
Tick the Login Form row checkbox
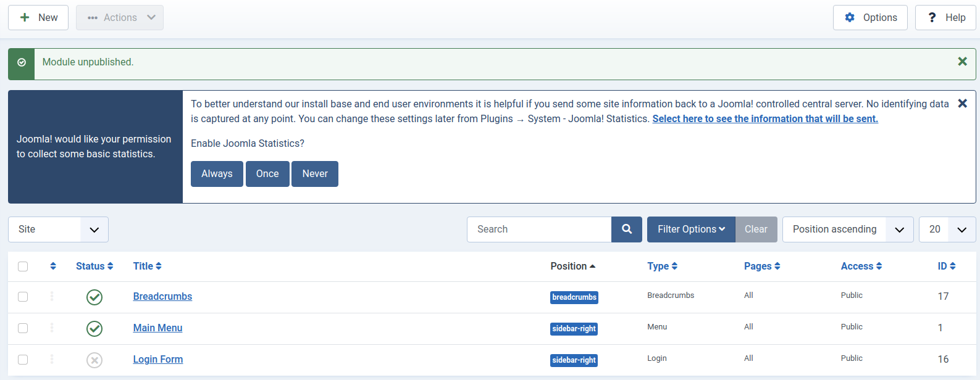[23, 360]
